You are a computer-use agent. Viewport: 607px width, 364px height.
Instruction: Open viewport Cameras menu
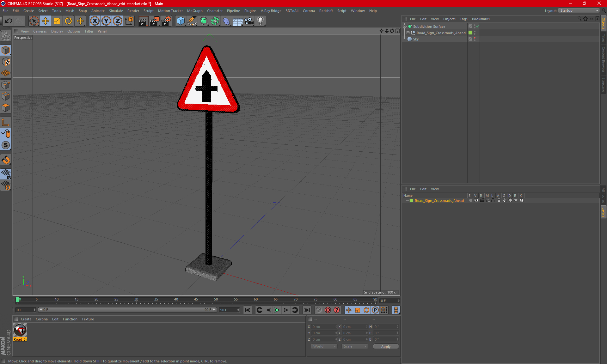click(x=40, y=31)
